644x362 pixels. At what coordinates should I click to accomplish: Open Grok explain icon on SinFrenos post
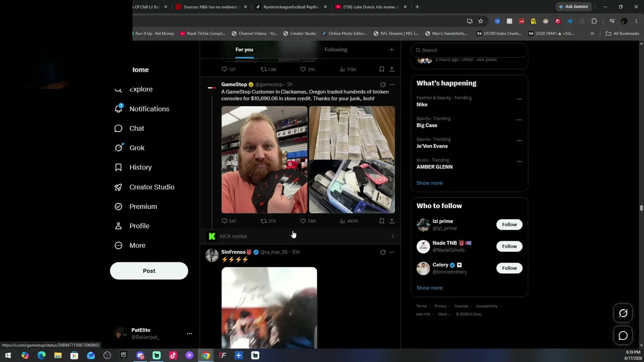click(x=383, y=252)
